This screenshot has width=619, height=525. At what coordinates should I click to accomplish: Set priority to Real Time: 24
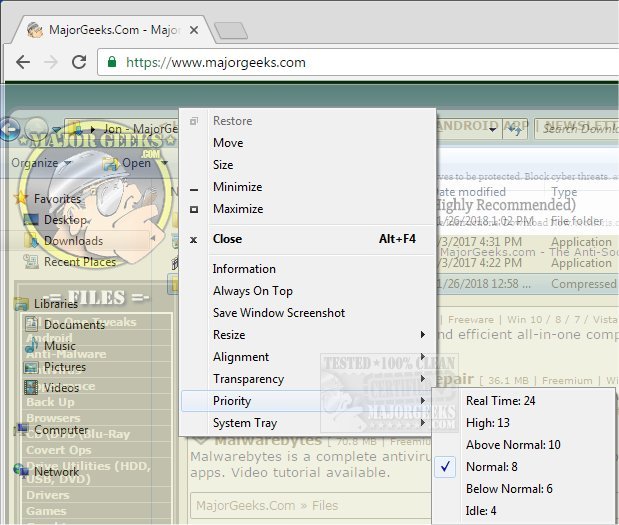[523, 401]
